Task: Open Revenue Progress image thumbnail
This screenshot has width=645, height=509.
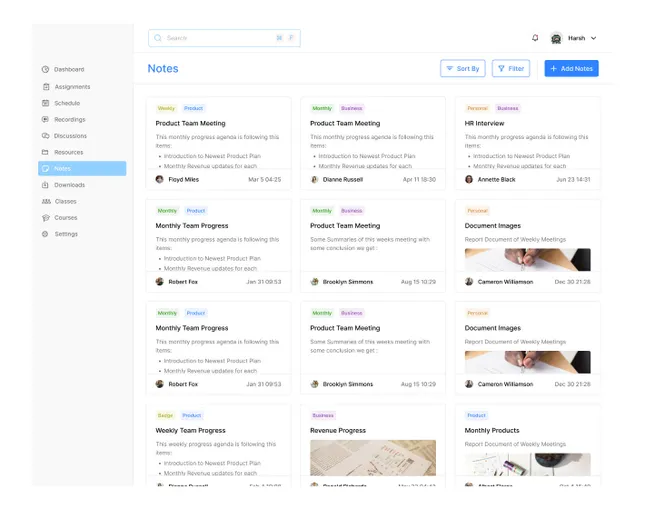Action: pyautogui.click(x=373, y=458)
